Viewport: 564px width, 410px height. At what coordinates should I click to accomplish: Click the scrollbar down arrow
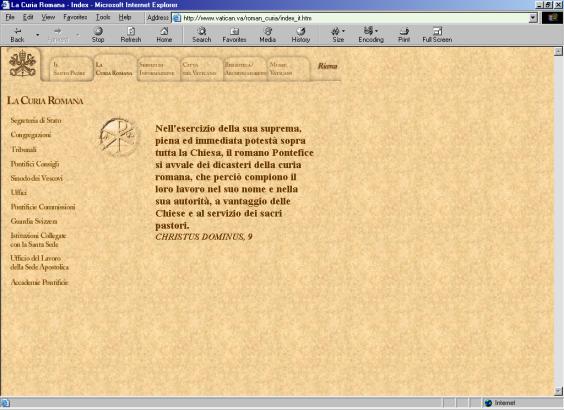(558, 391)
